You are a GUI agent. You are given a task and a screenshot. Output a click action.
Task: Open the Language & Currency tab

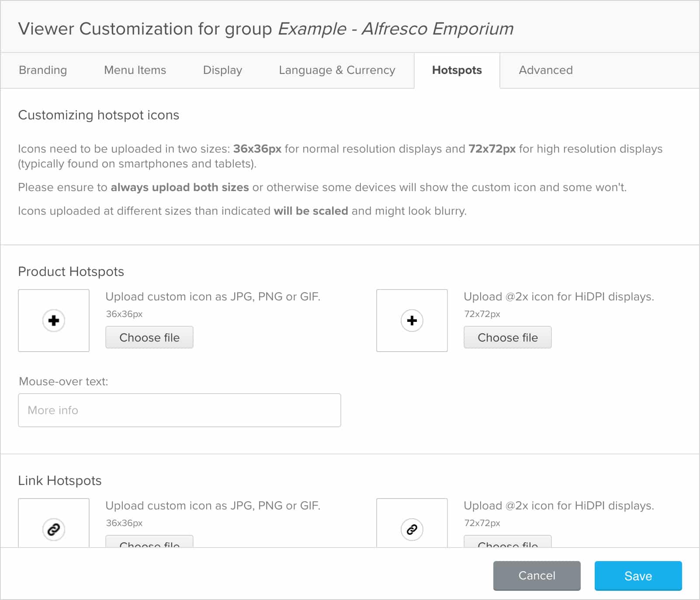click(x=337, y=70)
